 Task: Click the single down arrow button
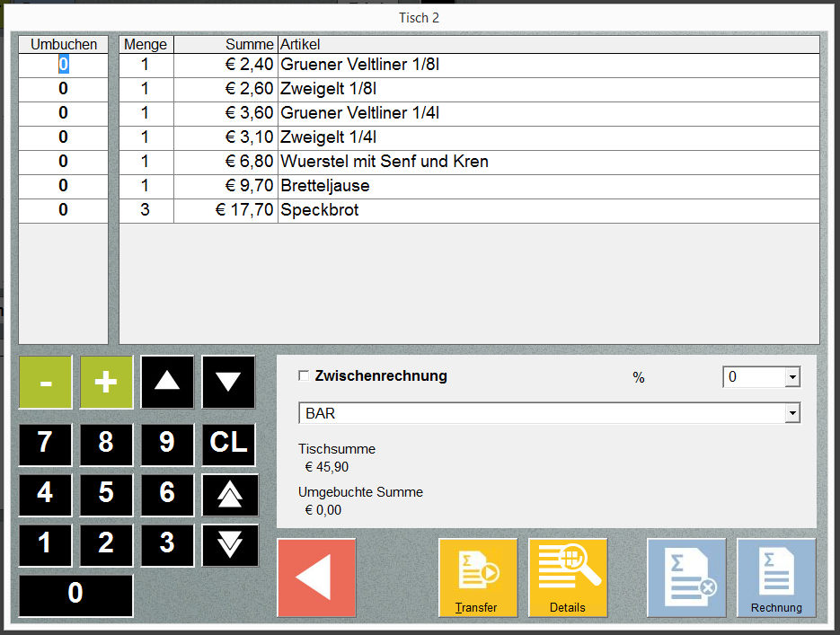[x=228, y=381]
